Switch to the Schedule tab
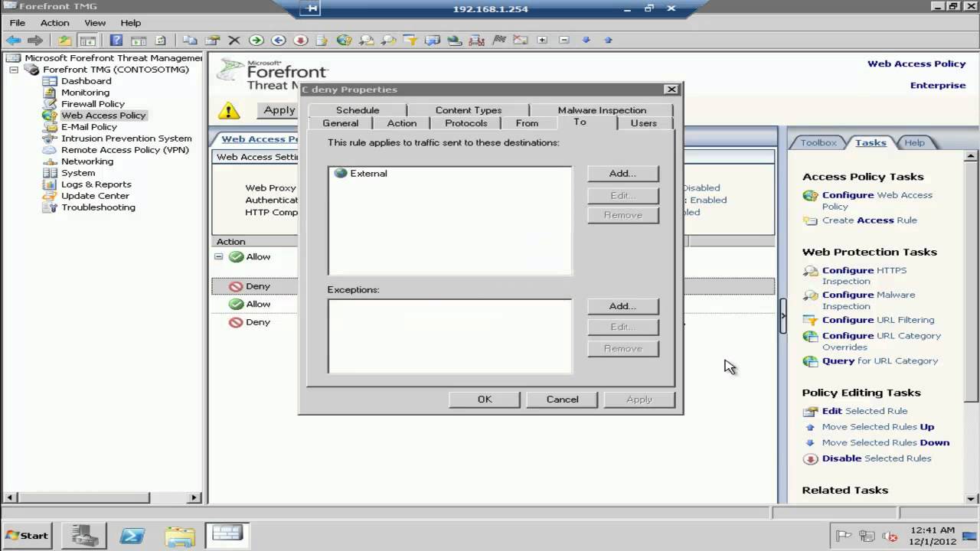The image size is (980, 551). coord(358,110)
